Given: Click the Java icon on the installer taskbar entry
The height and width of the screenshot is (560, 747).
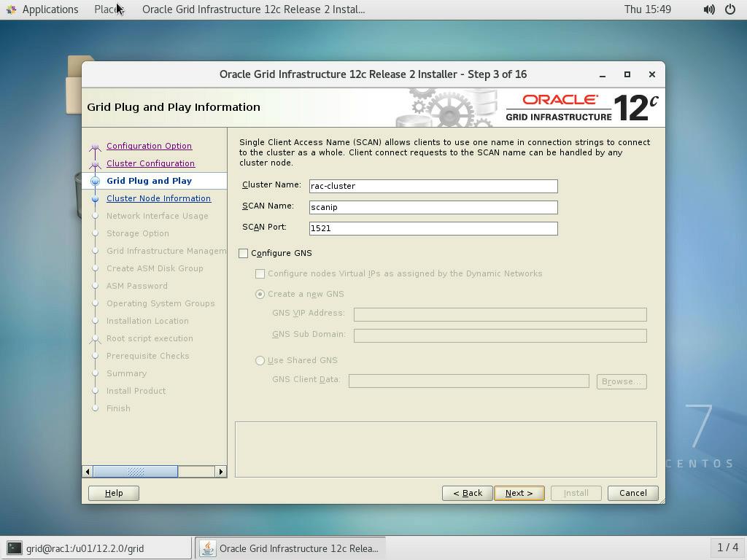Looking at the screenshot, I should click(x=206, y=548).
